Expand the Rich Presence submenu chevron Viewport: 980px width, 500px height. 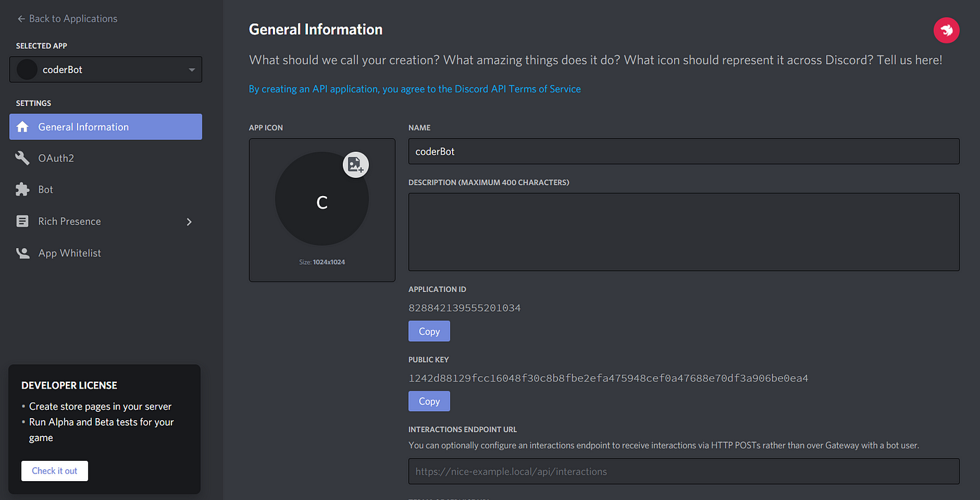point(189,222)
